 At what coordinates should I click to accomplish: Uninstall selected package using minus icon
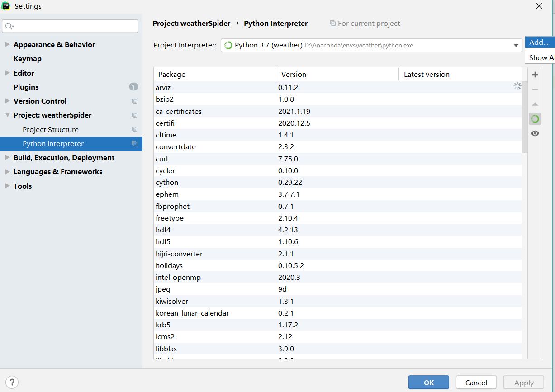click(x=535, y=89)
